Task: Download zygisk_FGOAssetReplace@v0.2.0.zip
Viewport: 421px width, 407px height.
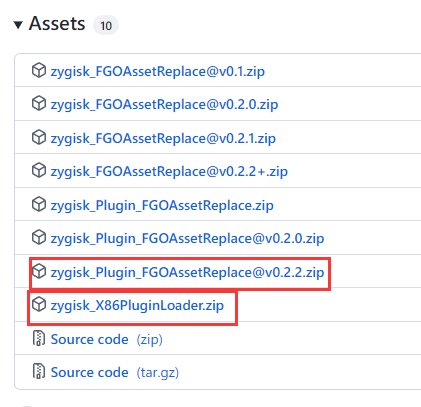Action: pos(164,105)
